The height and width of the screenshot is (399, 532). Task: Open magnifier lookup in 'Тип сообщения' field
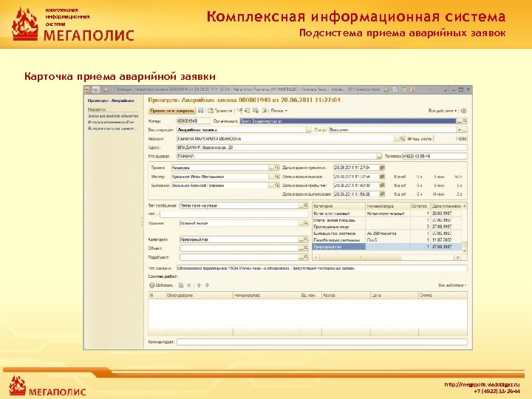point(306,205)
